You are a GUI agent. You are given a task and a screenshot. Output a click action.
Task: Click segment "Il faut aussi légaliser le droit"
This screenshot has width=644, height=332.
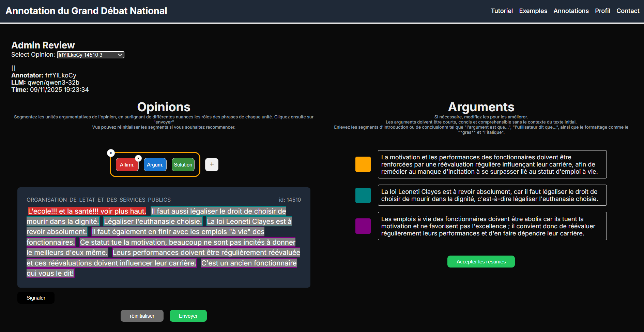pyautogui.click(x=218, y=211)
